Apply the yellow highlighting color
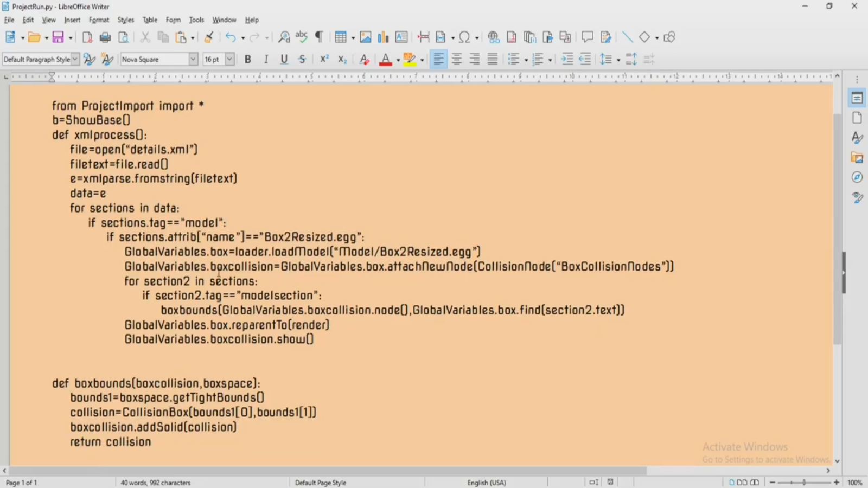 pyautogui.click(x=410, y=59)
